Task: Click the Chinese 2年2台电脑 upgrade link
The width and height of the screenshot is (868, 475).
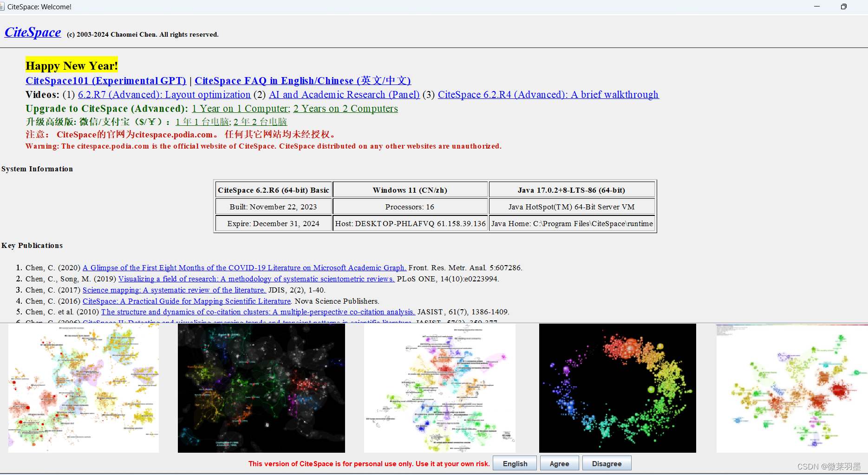Action: coord(260,122)
